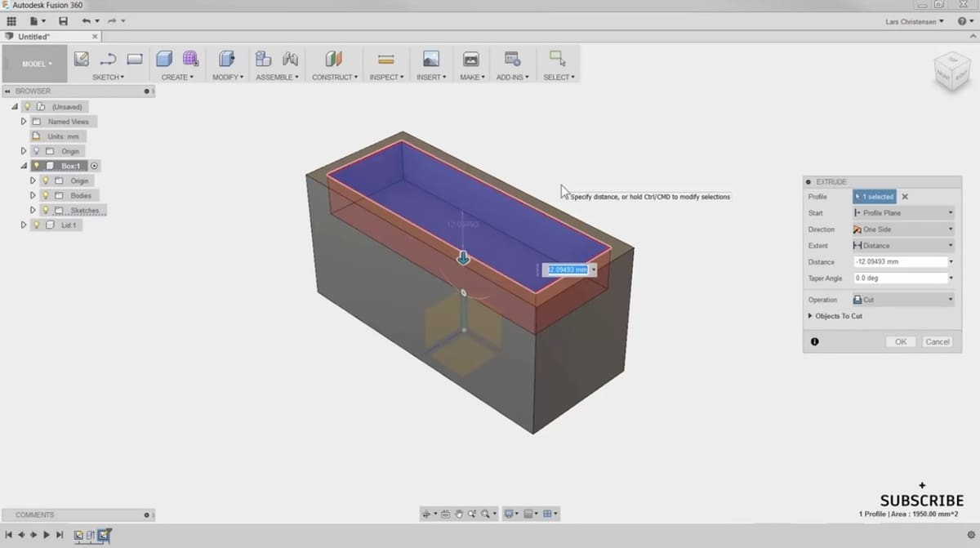Open the MODIFY menu
The height and width of the screenshot is (548, 980).
point(228,77)
